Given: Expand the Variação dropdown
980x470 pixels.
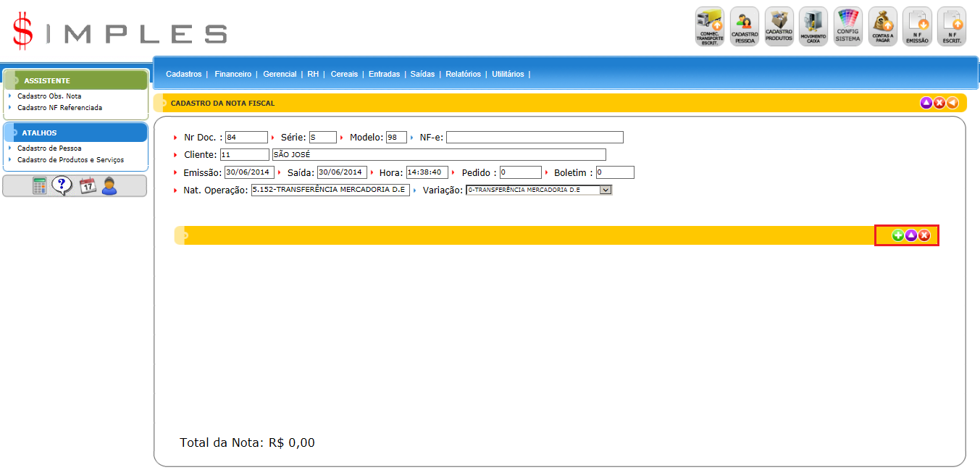Looking at the screenshot, I should click(606, 190).
